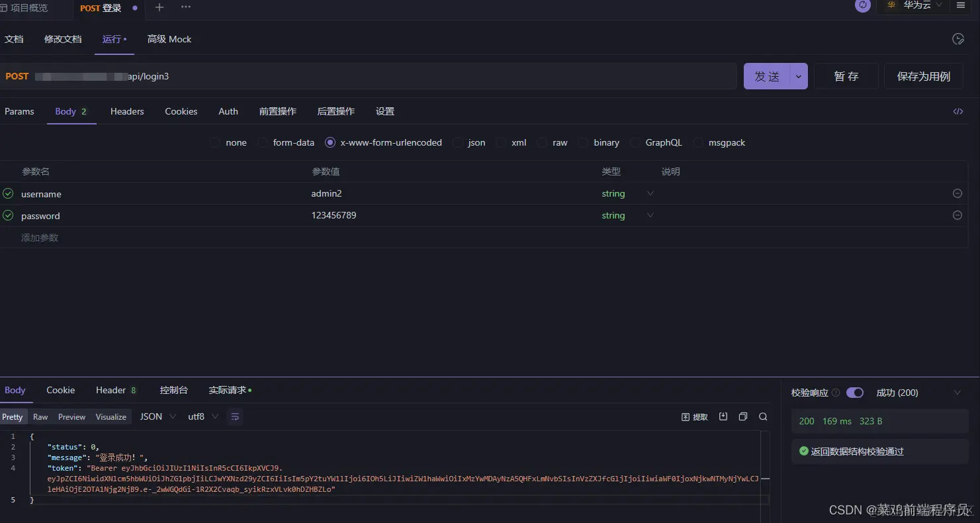
Task: Open the 前置操作 tab
Action: click(278, 111)
